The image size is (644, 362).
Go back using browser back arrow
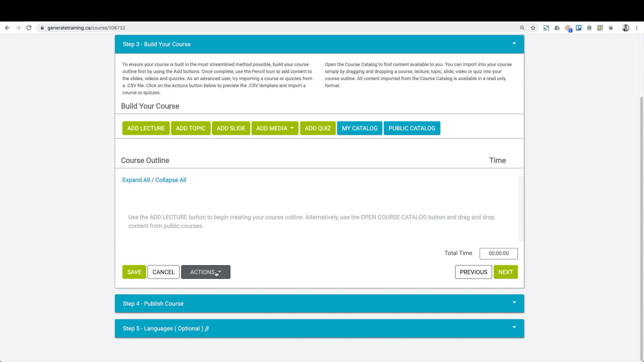[x=7, y=28]
